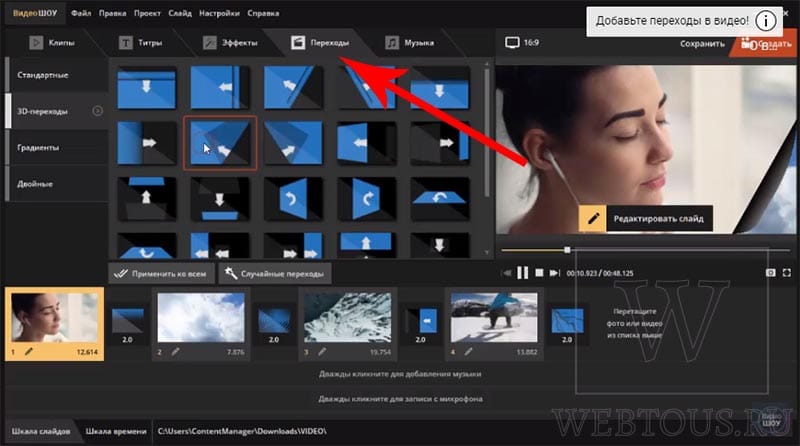The height and width of the screenshot is (446, 800).
Task: Stop the preview playback
Action: [x=539, y=273]
